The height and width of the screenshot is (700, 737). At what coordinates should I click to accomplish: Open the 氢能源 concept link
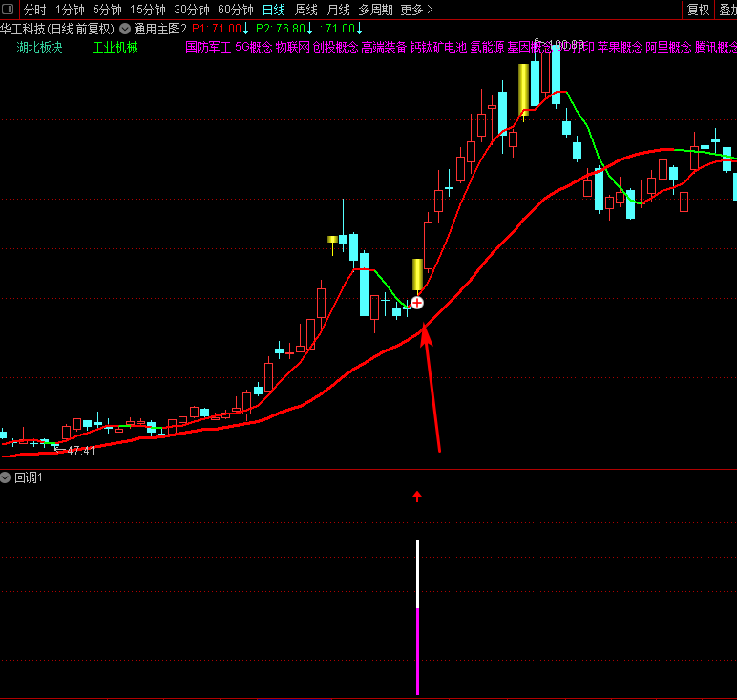[x=487, y=47]
